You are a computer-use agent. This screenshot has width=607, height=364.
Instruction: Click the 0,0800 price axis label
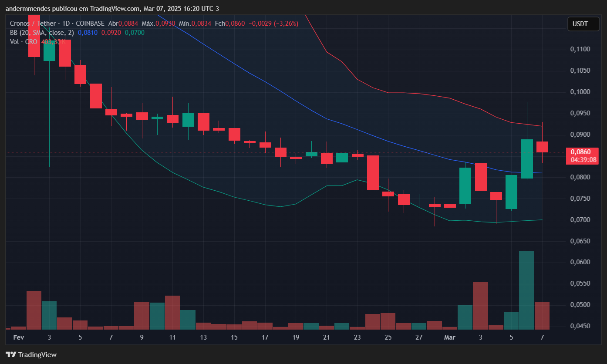click(x=580, y=177)
